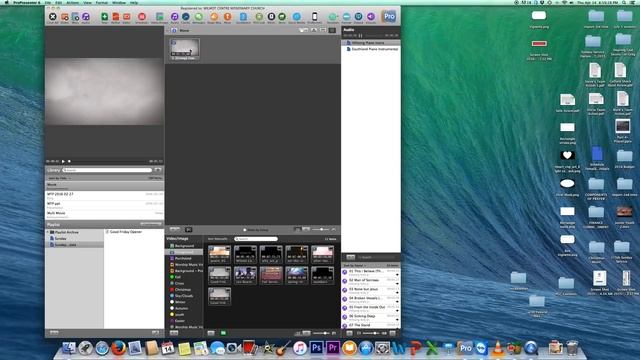Open Photoshop from the dock
640x360 pixels.
pyautogui.click(x=316, y=348)
